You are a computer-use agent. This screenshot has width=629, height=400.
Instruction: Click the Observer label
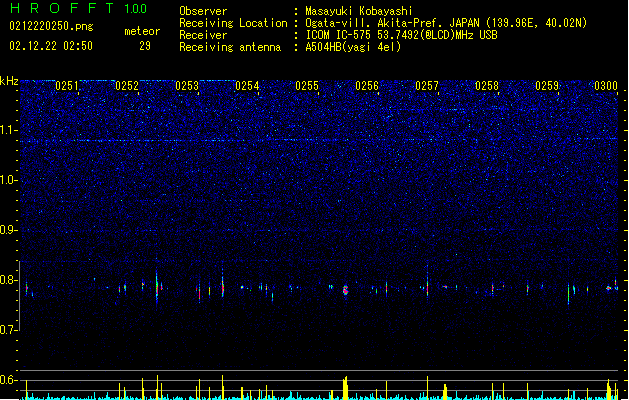click(203, 11)
